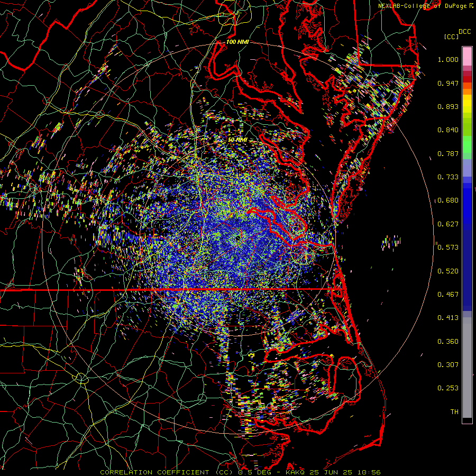Click the 100 NMI range ring label
476x476 pixels.
pos(237,42)
